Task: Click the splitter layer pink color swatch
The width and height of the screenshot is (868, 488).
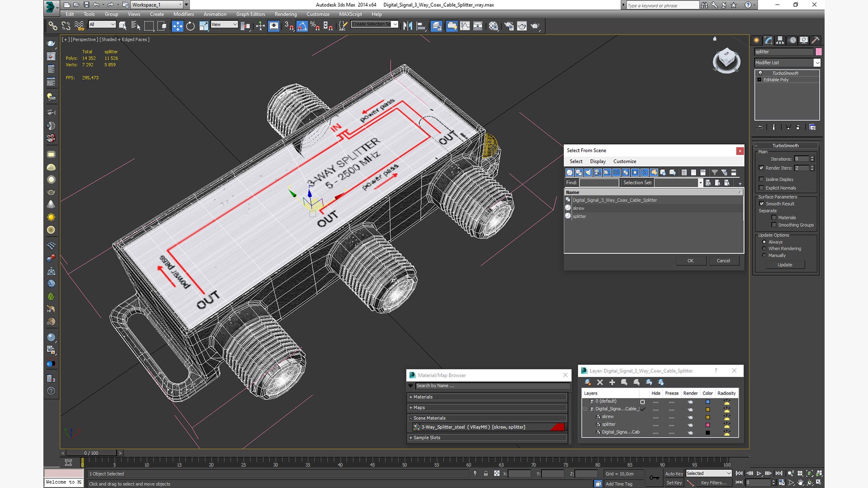Action: [x=708, y=425]
